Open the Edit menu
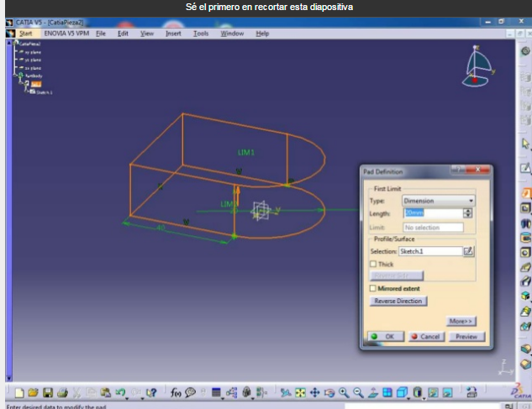The image size is (532, 409). point(123,34)
